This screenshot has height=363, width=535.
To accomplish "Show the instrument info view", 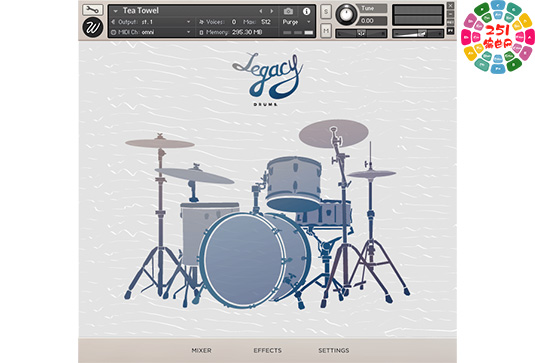I will pos(306,11).
